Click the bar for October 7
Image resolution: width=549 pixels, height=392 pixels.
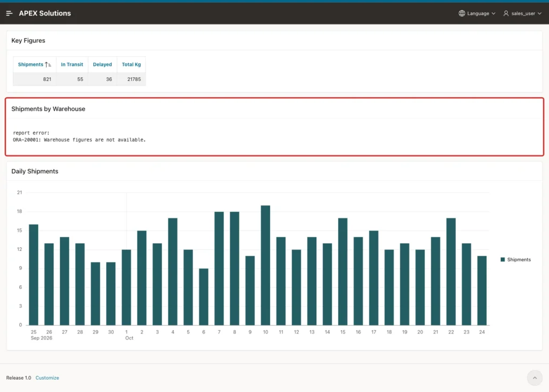pos(219,268)
